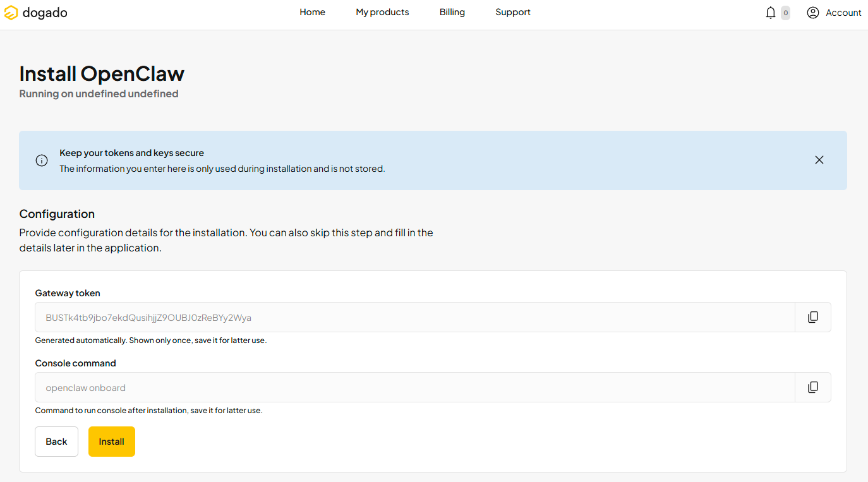Open notifications bell icon
This screenshot has height=482, width=868.
click(770, 13)
